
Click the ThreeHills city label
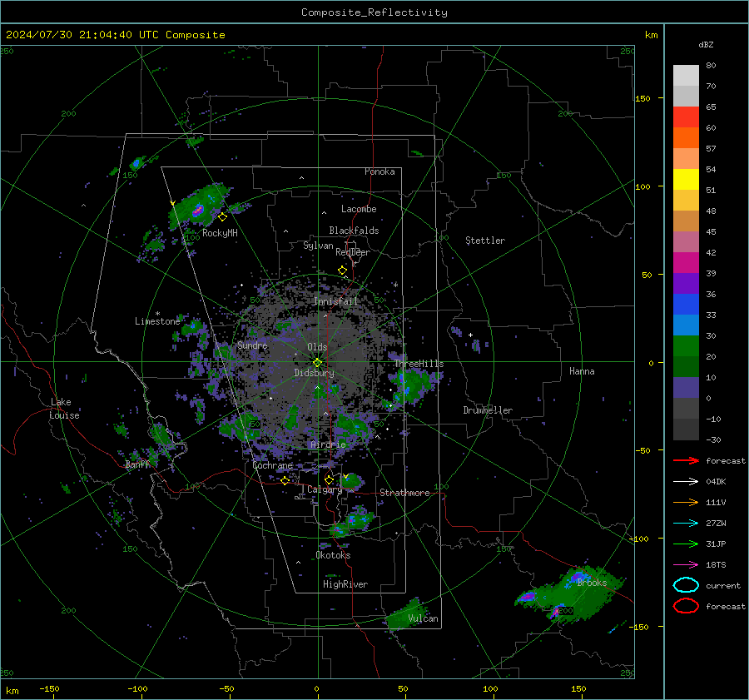click(x=419, y=364)
